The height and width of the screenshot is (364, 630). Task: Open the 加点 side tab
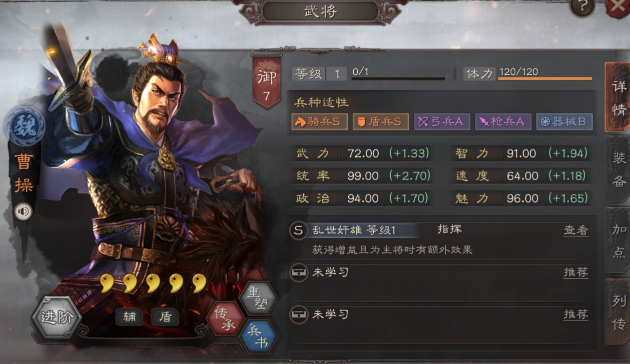pos(618,240)
